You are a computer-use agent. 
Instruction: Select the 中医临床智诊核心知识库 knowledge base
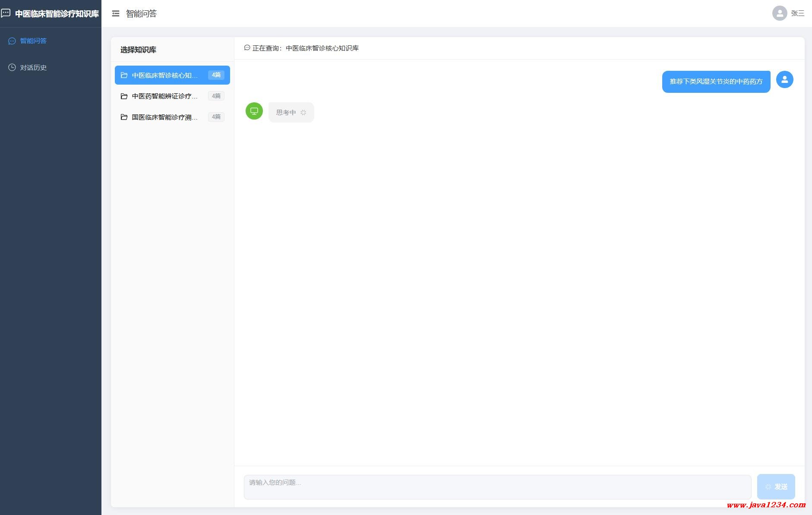164,75
